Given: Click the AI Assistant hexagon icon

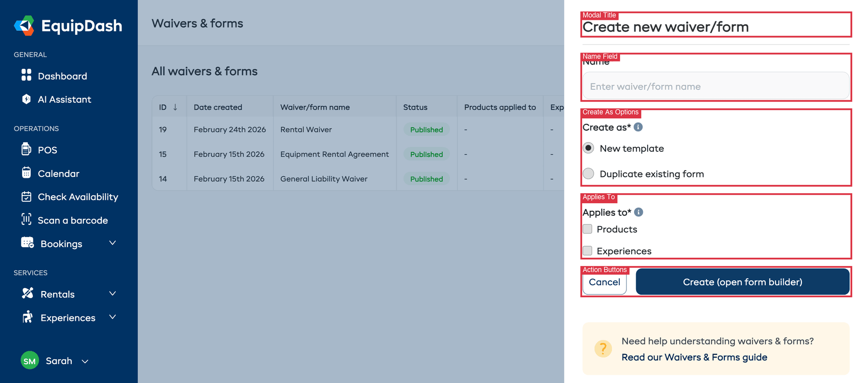Looking at the screenshot, I should pos(27,99).
